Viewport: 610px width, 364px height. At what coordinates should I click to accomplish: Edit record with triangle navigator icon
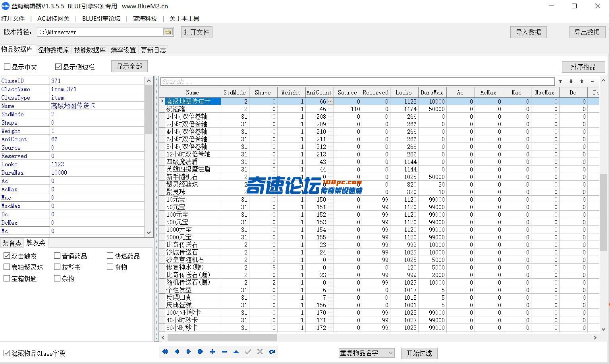tap(236, 352)
